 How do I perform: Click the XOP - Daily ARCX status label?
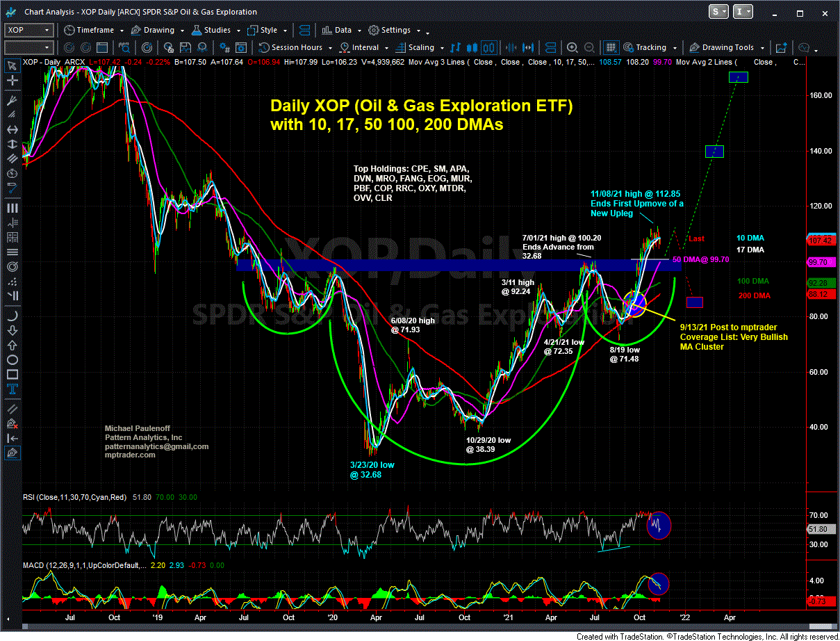(x=54, y=61)
